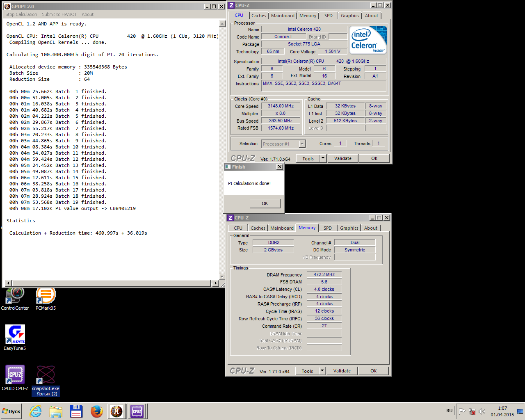Click Stop Calculation menu in GPUPI
This screenshot has width=525, height=420.
pyautogui.click(x=21, y=14)
